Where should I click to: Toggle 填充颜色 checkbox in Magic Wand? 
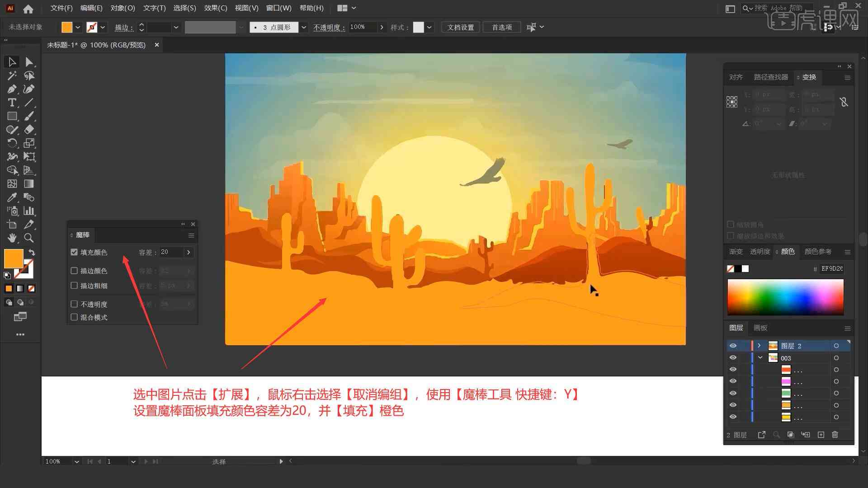click(x=74, y=251)
